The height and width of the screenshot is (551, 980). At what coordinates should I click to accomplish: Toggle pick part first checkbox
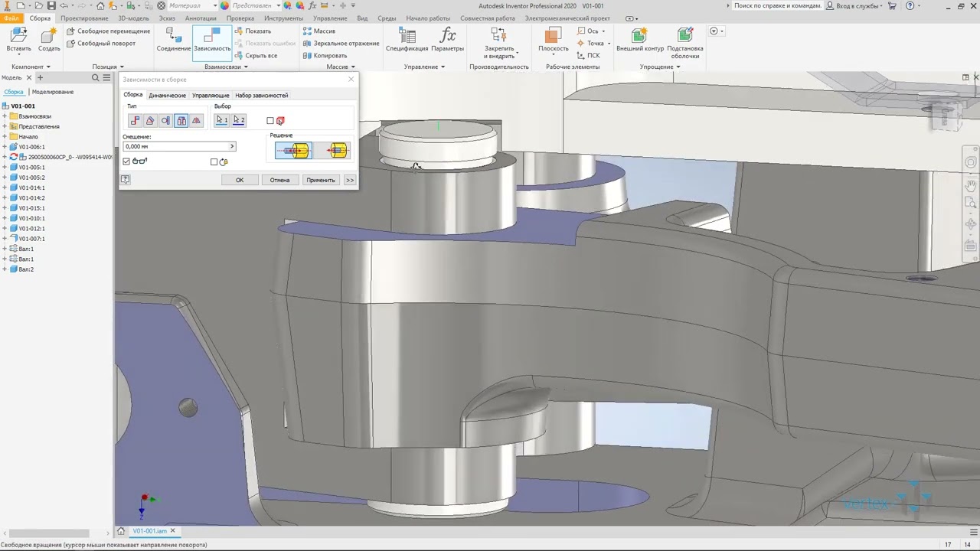point(270,121)
